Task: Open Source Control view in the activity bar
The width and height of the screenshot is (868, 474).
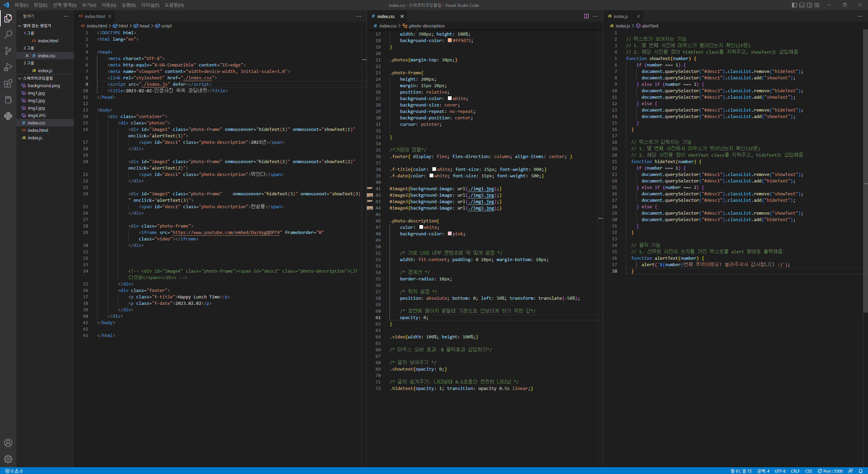Action: [x=8, y=51]
